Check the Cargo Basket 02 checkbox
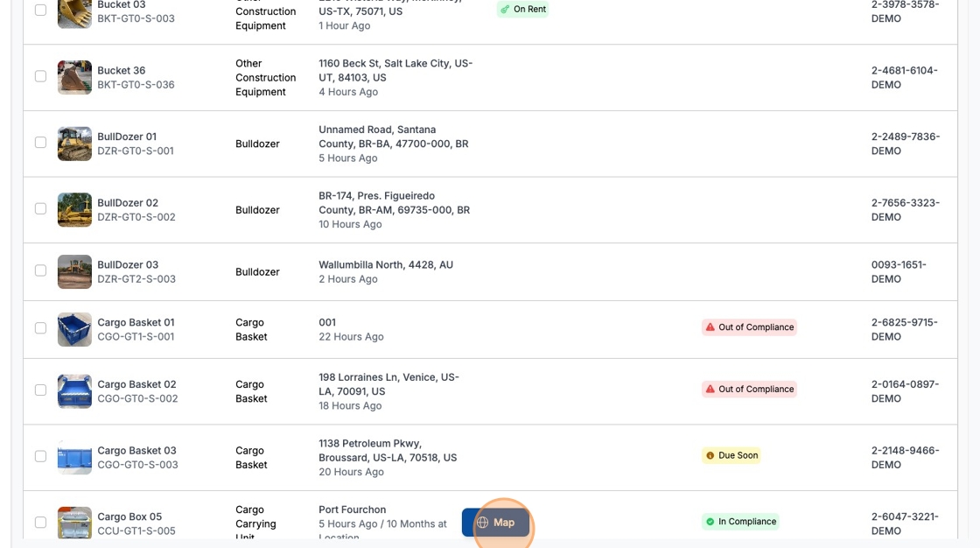This screenshot has width=980, height=548. pos(40,390)
